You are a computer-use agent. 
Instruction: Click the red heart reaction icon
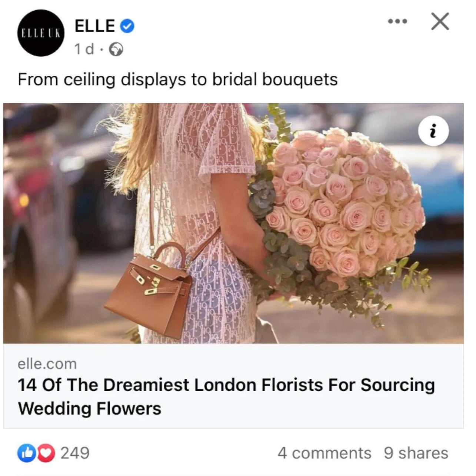[x=46, y=453]
